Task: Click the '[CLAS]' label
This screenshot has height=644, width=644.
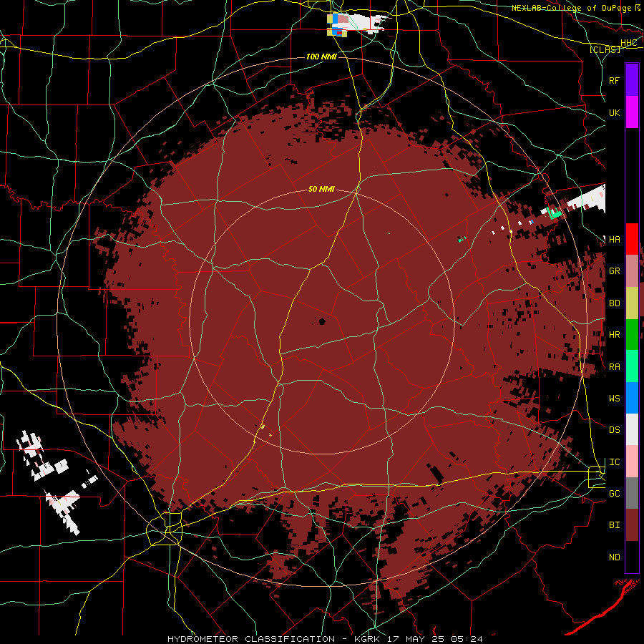Action: click(605, 49)
